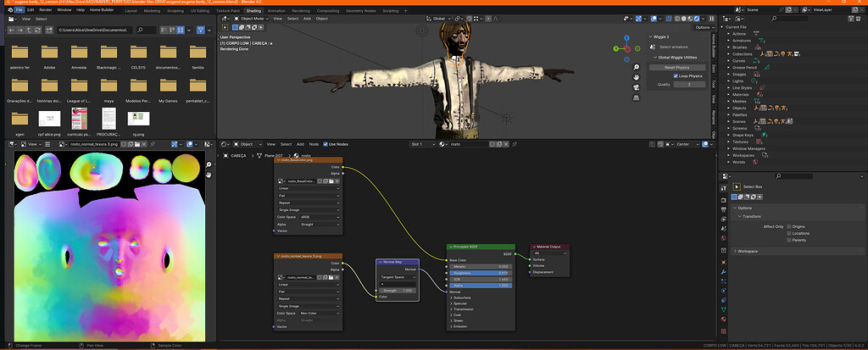Open shader editor Node menu
This screenshot has width=868, height=350.
314,144
